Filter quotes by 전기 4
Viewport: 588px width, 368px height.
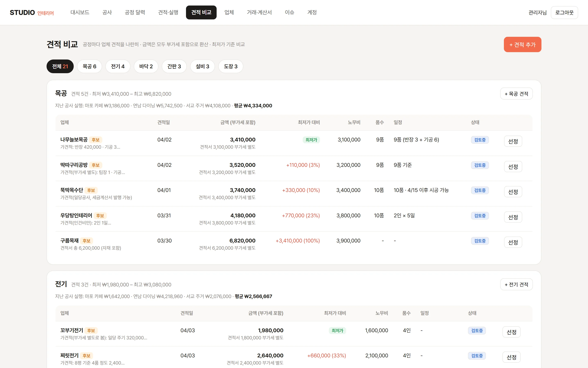(118, 66)
